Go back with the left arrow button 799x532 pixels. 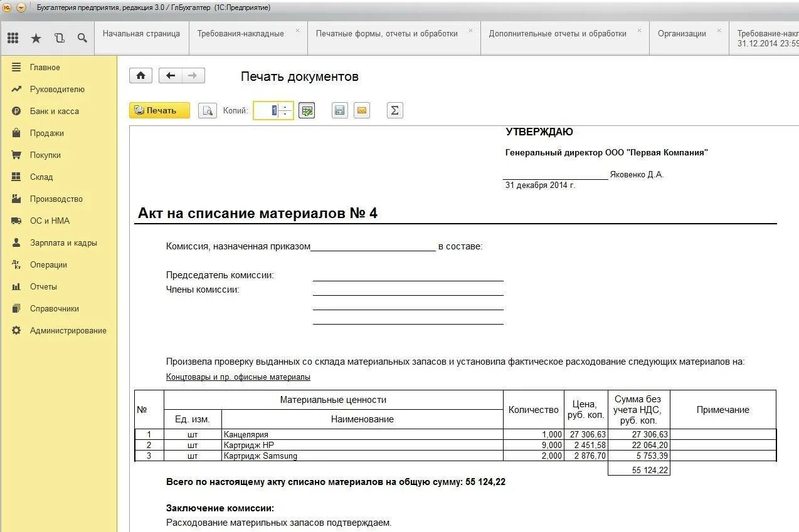(x=171, y=76)
